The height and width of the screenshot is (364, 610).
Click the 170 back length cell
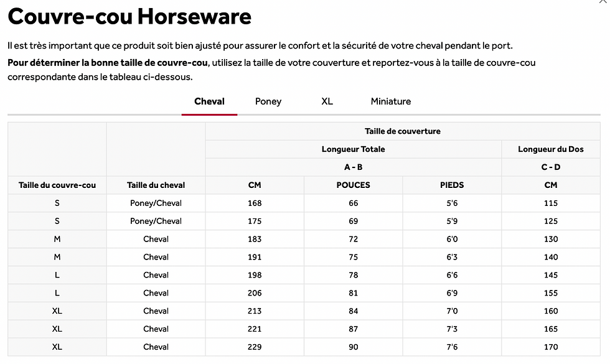[551, 347]
